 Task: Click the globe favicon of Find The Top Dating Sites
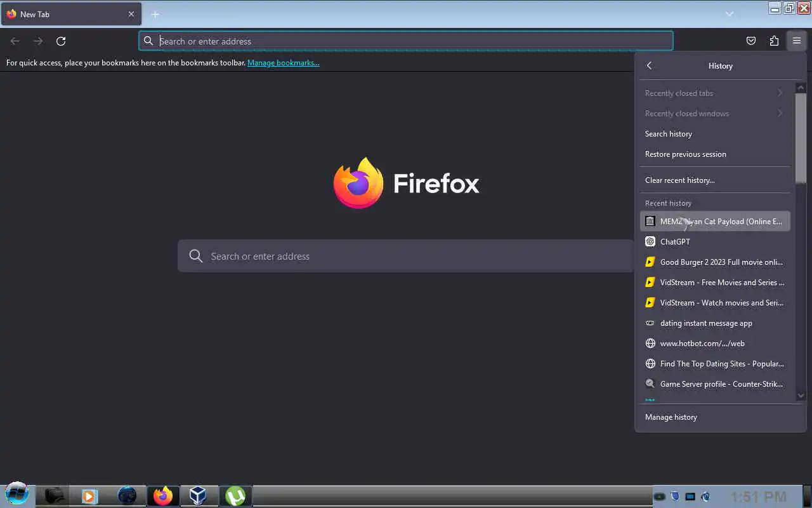(x=650, y=364)
